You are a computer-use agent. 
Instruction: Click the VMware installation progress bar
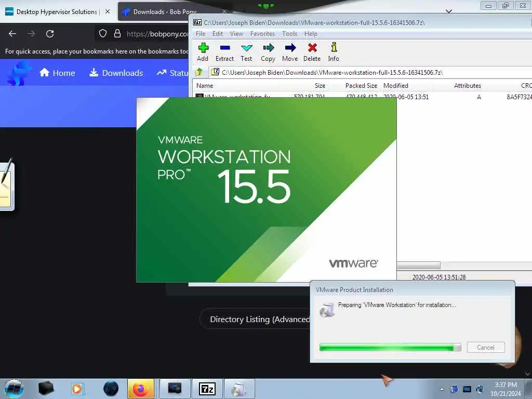coord(390,347)
